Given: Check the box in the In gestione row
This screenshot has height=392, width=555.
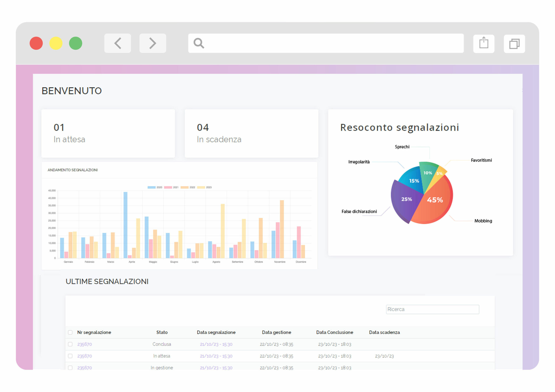Looking at the screenshot, I should pyautogui.click(x=70, y=368).
